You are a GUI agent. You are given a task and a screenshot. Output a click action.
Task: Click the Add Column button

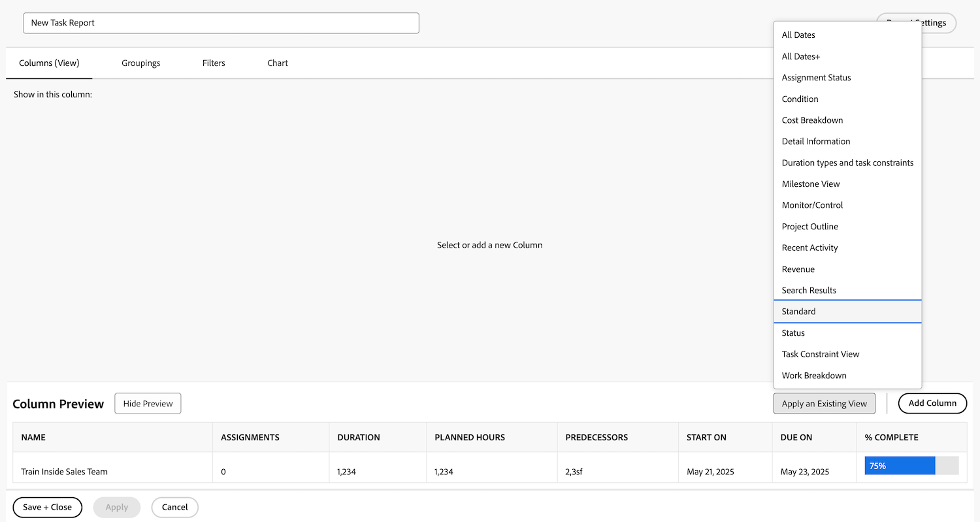[932, 403]
